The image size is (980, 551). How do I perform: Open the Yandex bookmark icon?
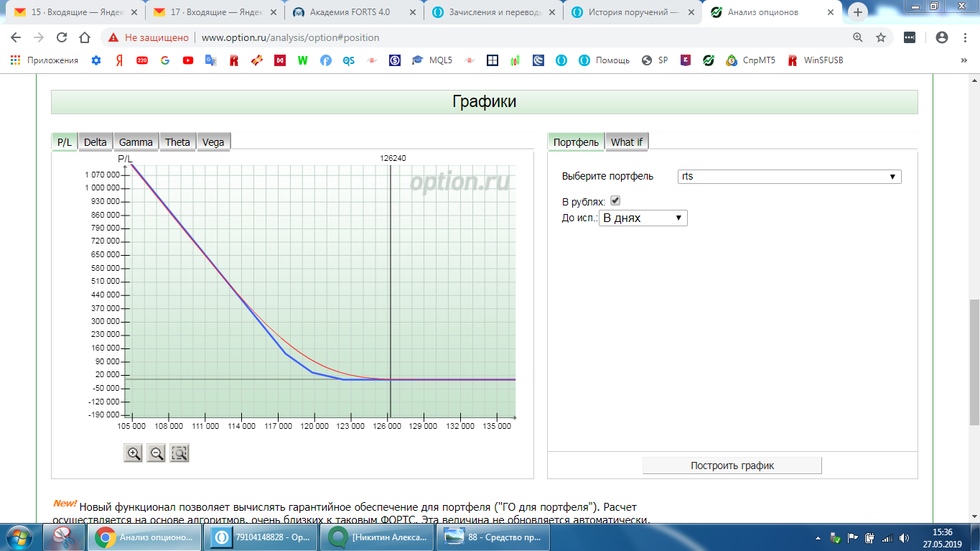tap(119, 60)
